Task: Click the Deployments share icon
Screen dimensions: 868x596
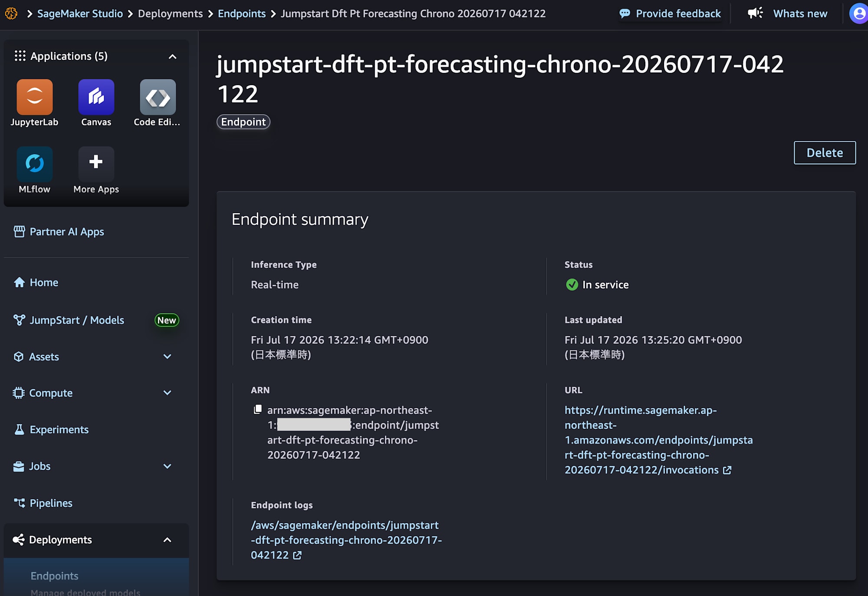Action: tap(19, 540)
